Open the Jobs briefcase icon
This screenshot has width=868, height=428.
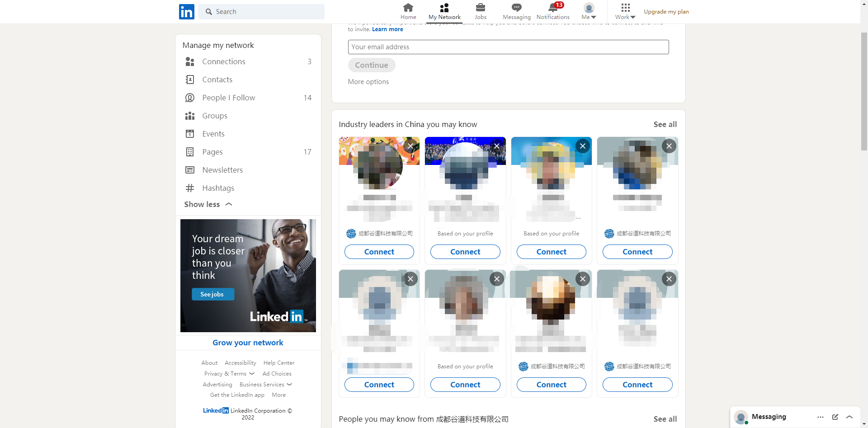click(x=480, y=8)
